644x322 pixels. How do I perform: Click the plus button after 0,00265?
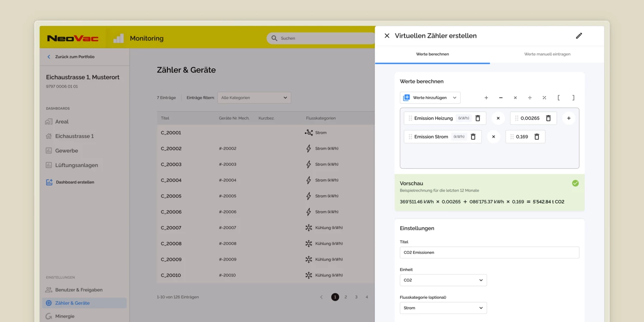(568, 118)
